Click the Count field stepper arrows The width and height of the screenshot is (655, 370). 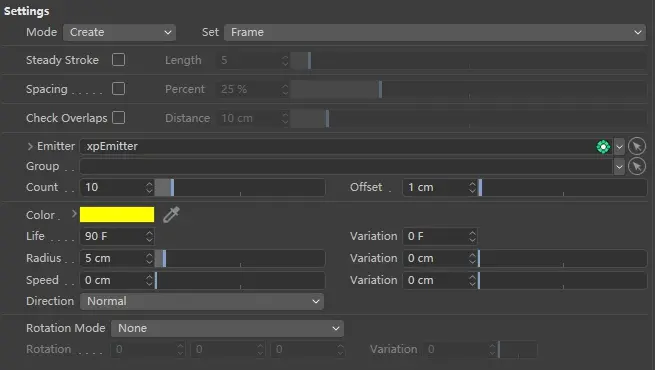coord(149,187)
